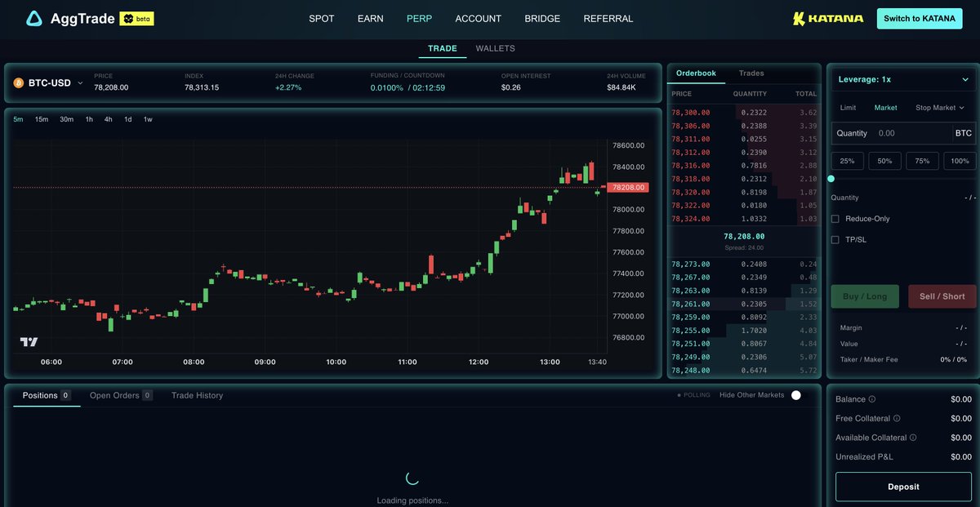Open the Stop Market order type dropdown
This screenshot has height=507, width=980.
[939, 108]
